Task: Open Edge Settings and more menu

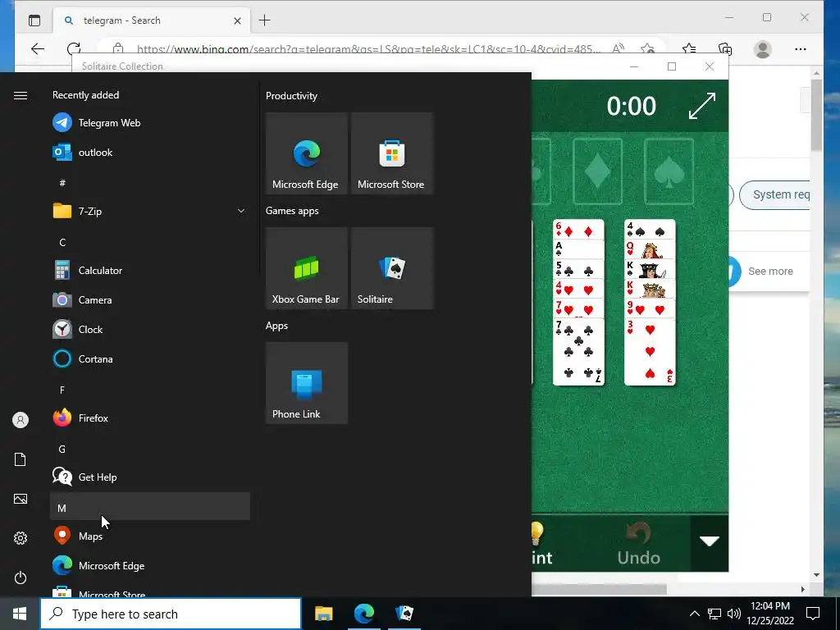Action: pyautogui.click(x=801, y=49)
